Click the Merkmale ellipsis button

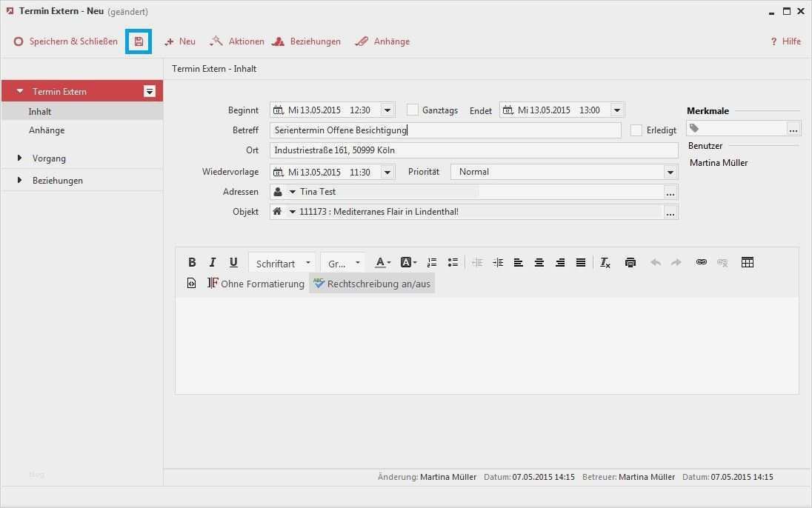point(793,128)
